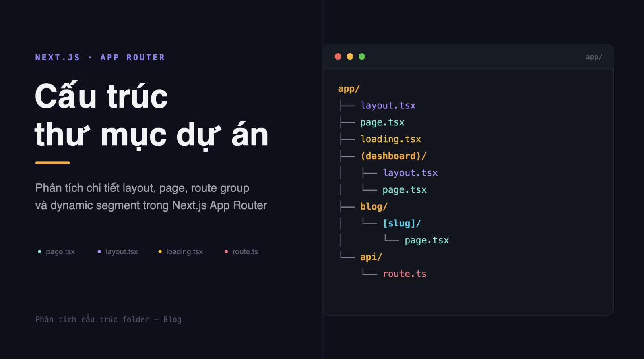Screen dimensions: 644x359
Task: Open layout.tsx directly under app/
Action: coord(388,106)
